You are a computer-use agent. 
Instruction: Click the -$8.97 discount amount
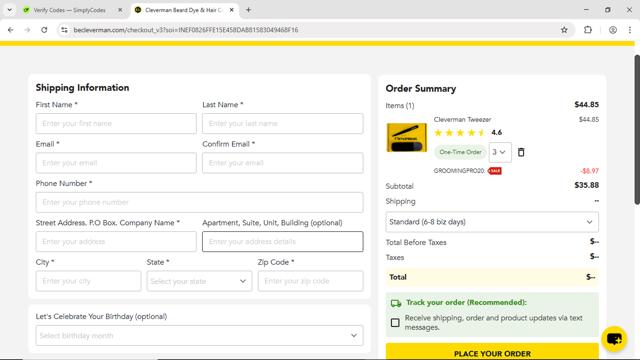tap(589, 171)
